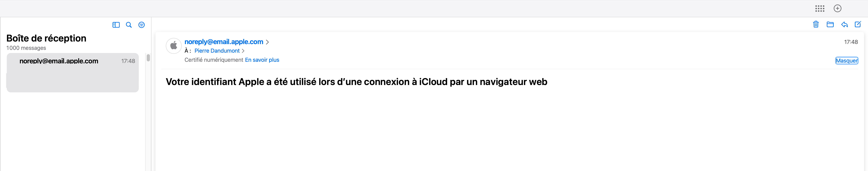This screenshot has width=868, height=171.
Task: Click the Masquer button to hide details
Action: [847, 61]
